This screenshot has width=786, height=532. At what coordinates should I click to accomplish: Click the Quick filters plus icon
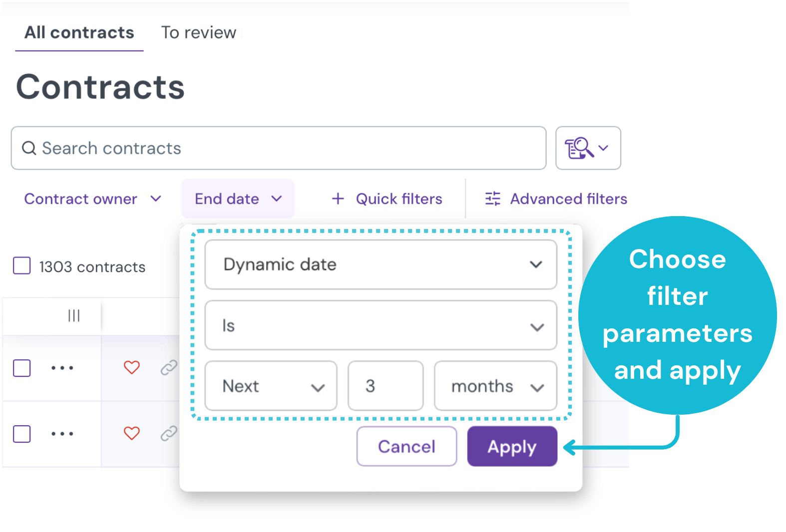point(338,199)
